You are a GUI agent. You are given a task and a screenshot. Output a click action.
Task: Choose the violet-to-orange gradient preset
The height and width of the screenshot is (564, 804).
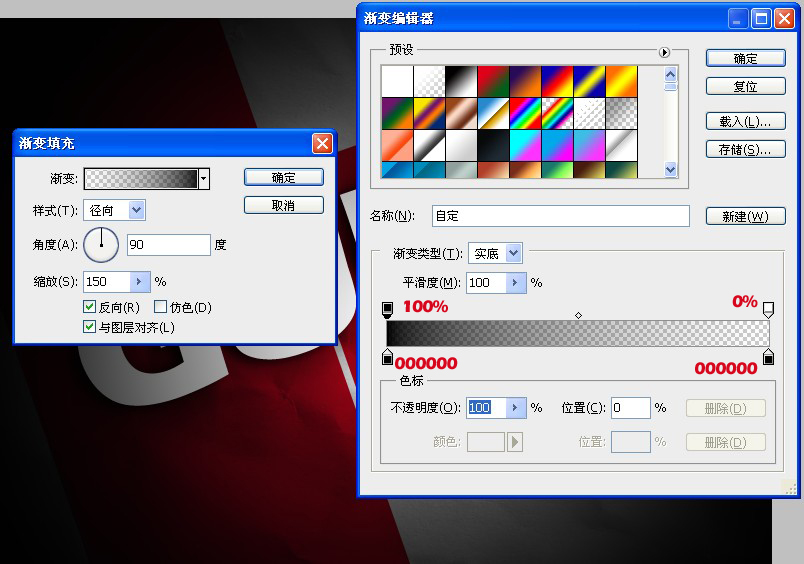point(525,82)
